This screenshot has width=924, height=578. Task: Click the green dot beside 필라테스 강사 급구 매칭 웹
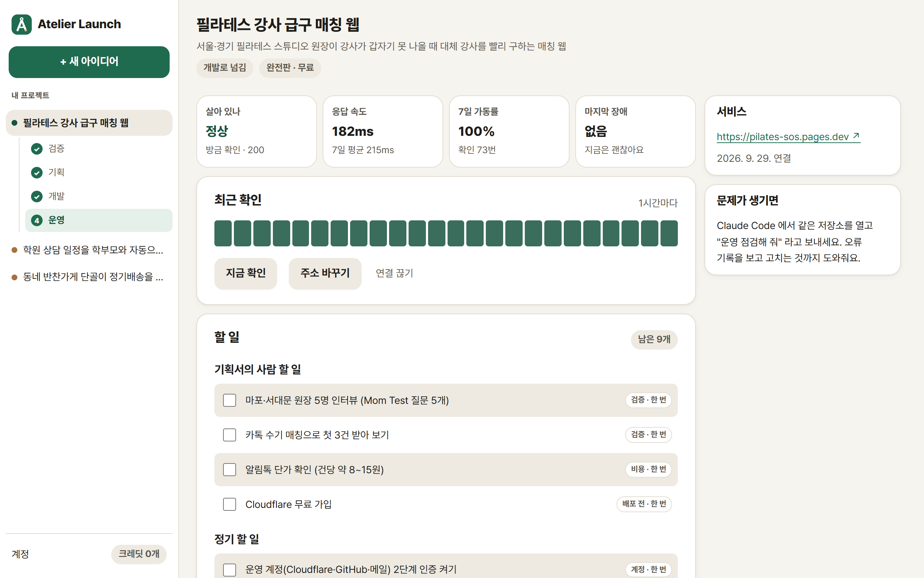tap(14, 123)
